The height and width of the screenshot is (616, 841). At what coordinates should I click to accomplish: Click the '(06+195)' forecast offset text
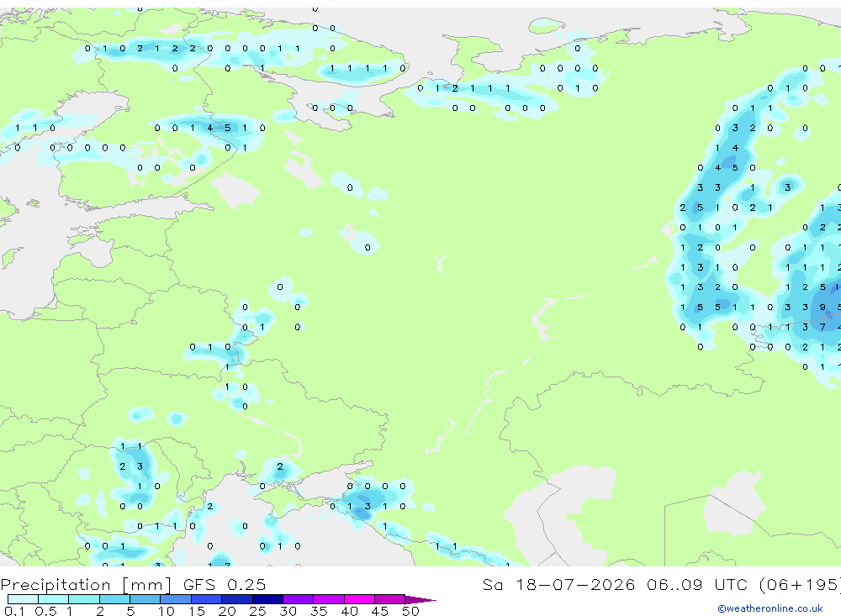coord(800,584)
